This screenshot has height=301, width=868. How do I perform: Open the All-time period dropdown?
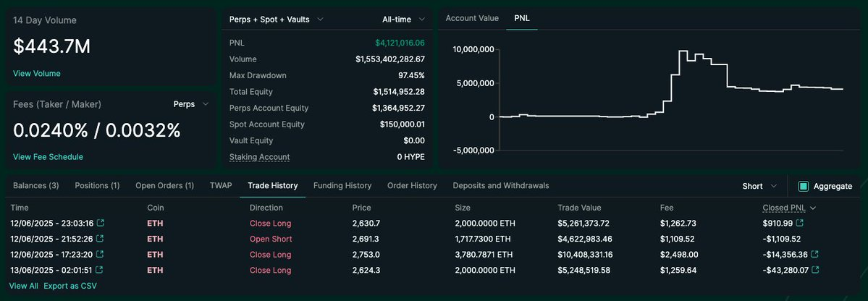403,20
